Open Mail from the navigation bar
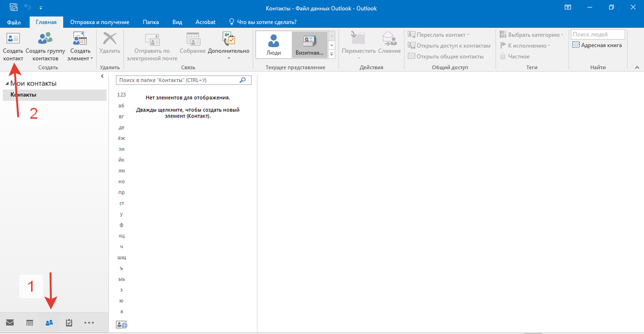644x334 pixels. point(10,323)
